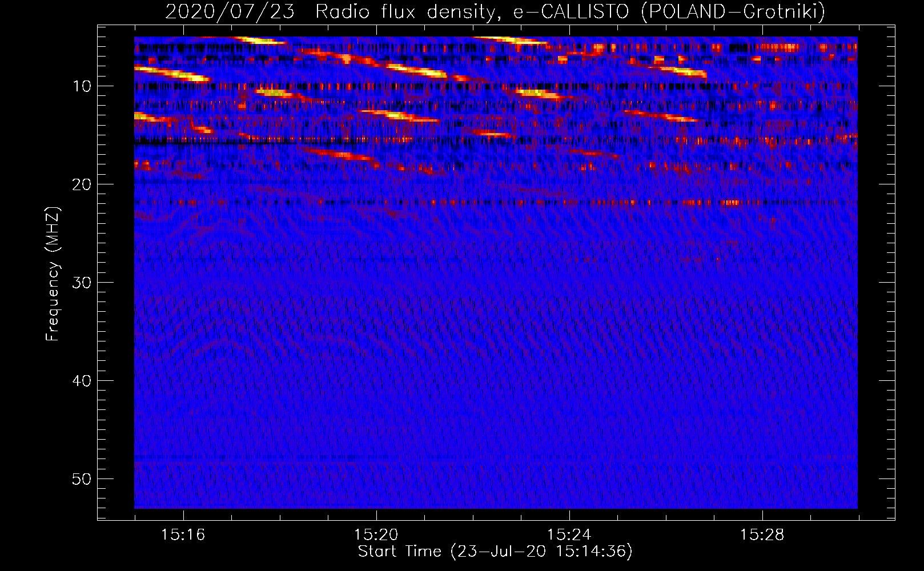The width and height of the screenshot is (924, 571).
Task: Click the 'POLAND-Grotniki' station name in title
Action: [x=733, y=12]
